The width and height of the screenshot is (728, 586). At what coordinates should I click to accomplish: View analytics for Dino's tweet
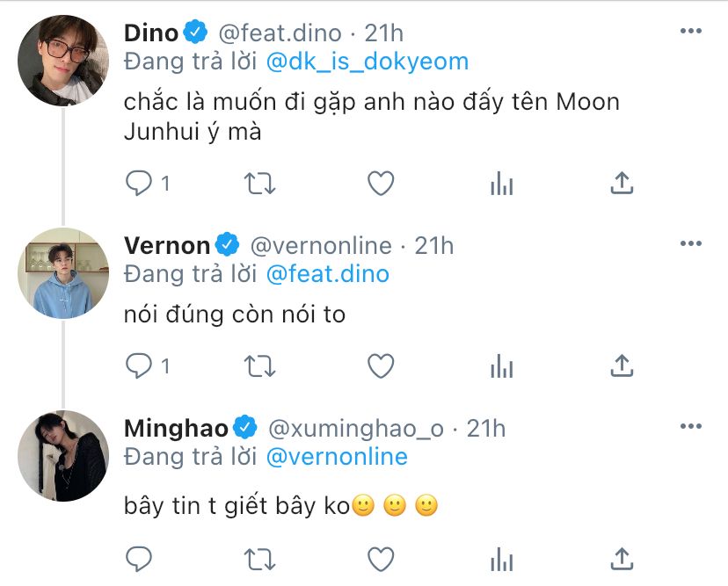coord(501,183)
